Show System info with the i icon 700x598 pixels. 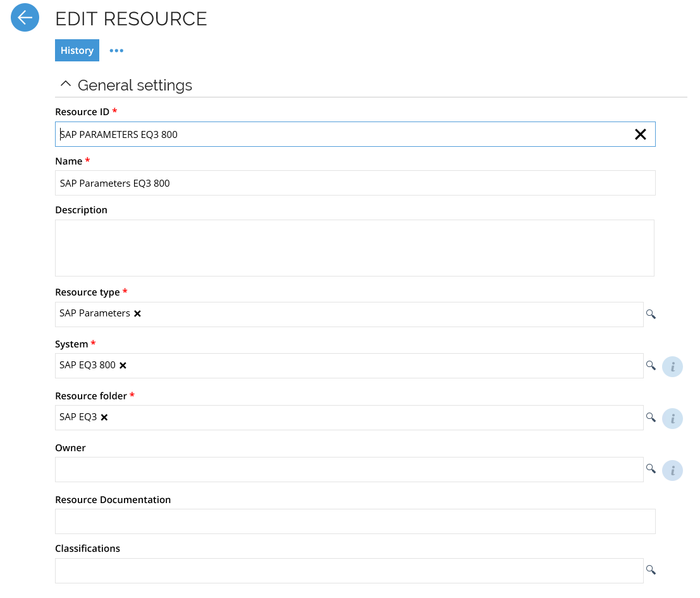(672, 366)
